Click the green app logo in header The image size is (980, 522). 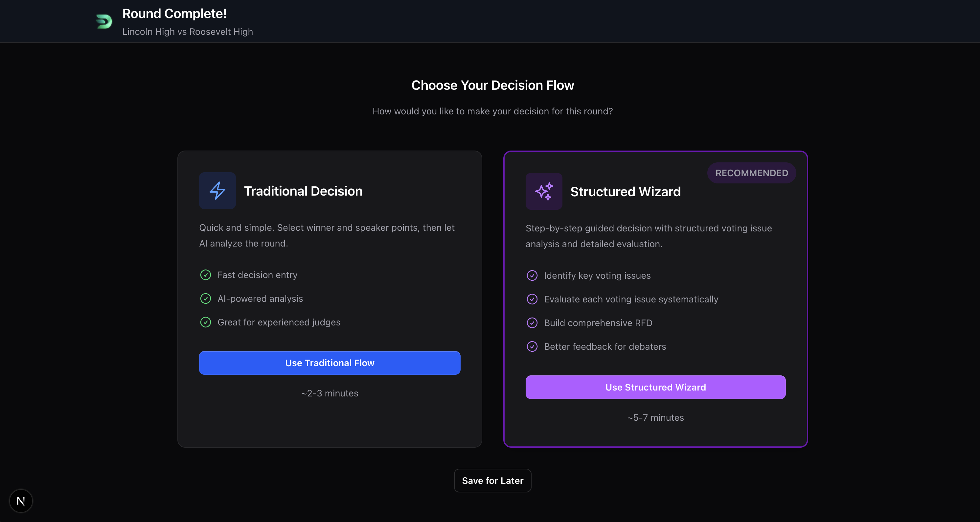click(104, 21)
